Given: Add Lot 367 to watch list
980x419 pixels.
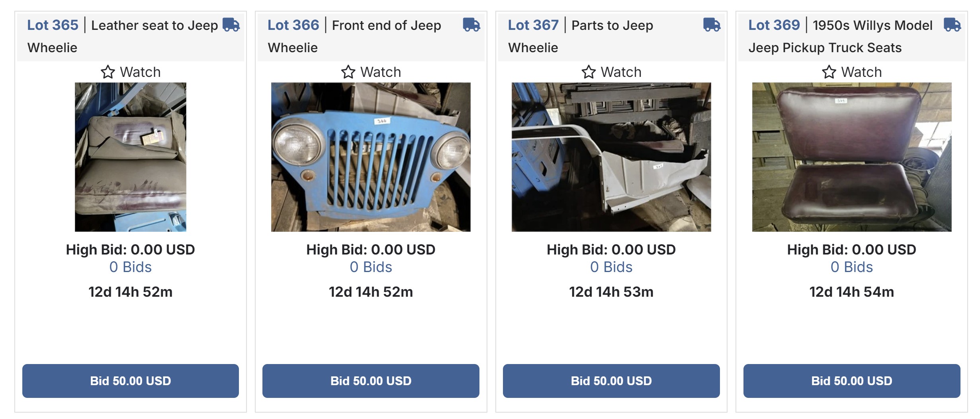Looking at the screenshot, I should click(x=589, y=72).
